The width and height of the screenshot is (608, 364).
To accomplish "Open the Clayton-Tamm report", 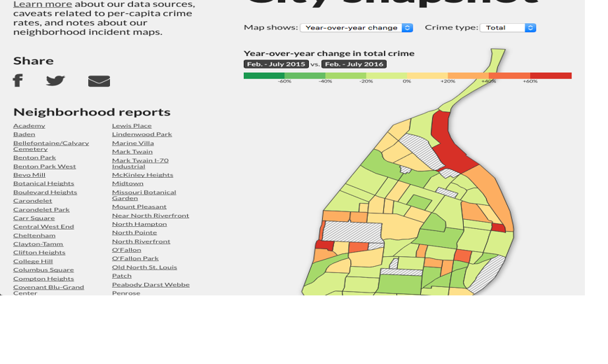I will (38, 244).
